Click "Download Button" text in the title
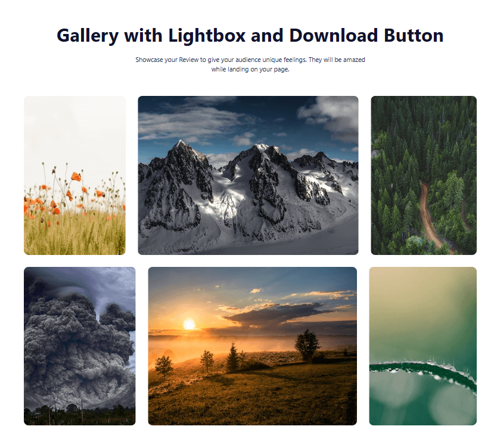497x448 pixels. [366, 36]
